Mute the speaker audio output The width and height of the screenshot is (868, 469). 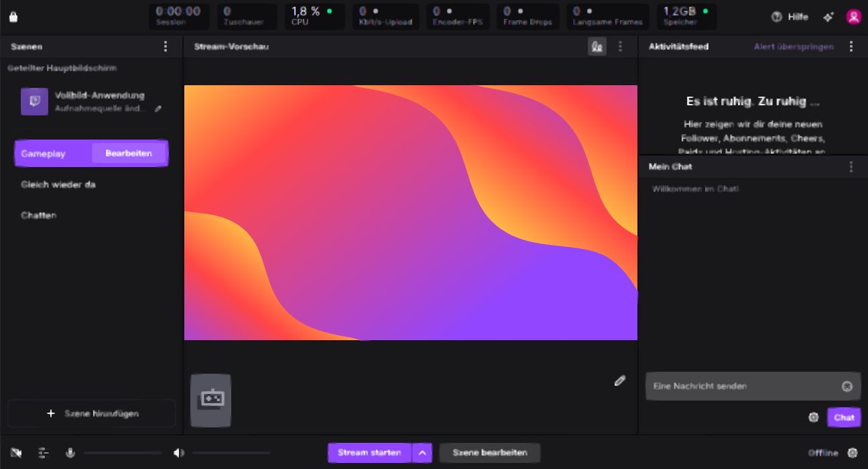(x=178, y=453)
